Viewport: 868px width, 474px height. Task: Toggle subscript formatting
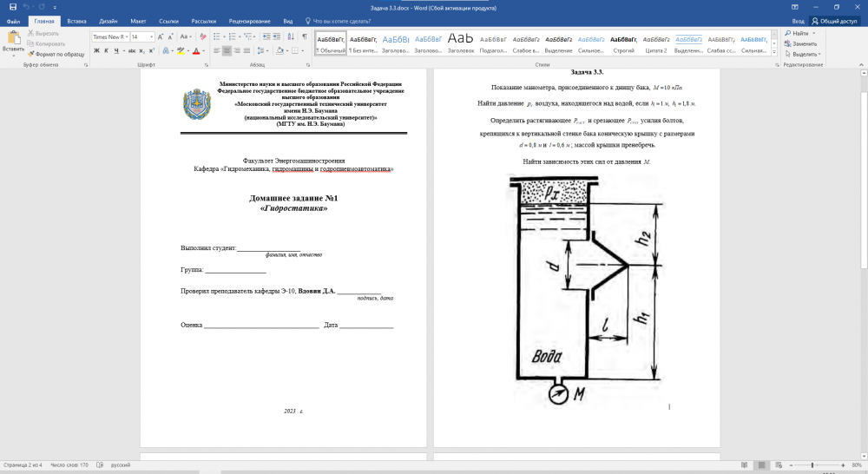tap(141, 51)
